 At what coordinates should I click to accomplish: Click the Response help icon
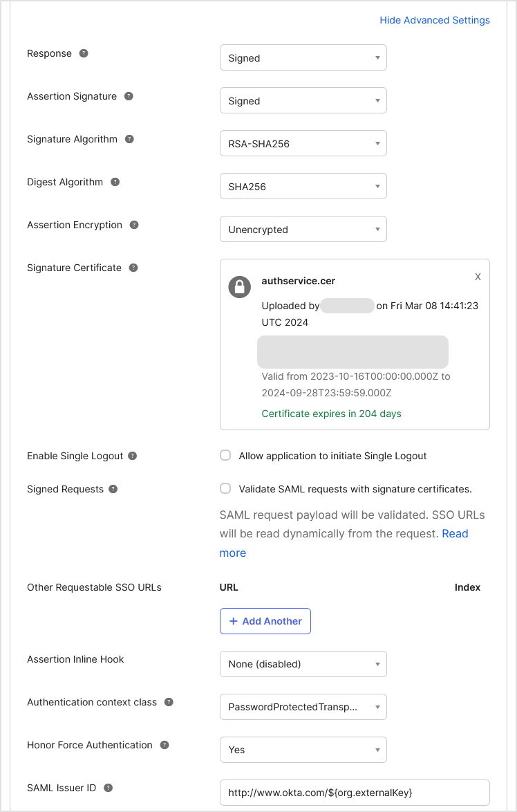83,53
